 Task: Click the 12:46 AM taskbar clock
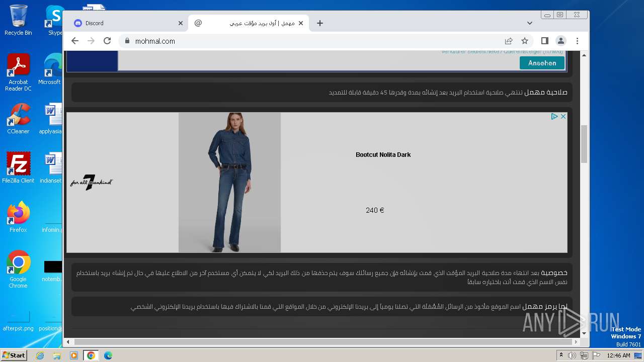tap(618, 355)
